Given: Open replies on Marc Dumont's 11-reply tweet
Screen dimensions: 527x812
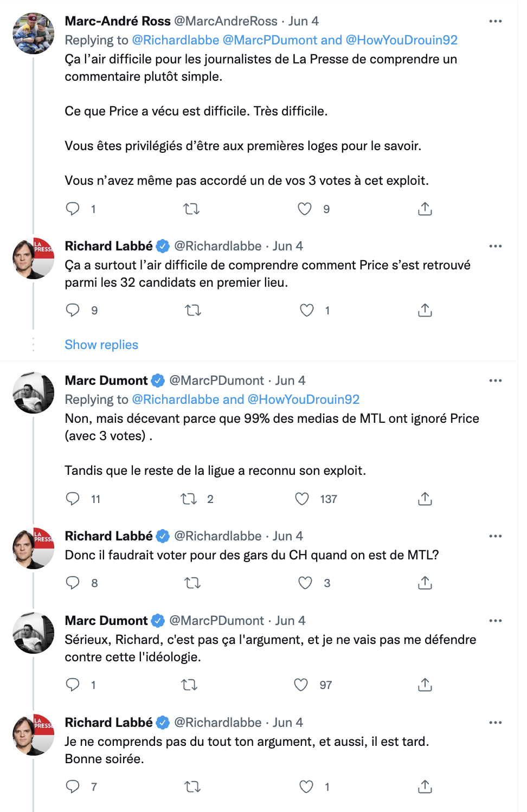Looking at the screenshot, I should coord(73,499).
